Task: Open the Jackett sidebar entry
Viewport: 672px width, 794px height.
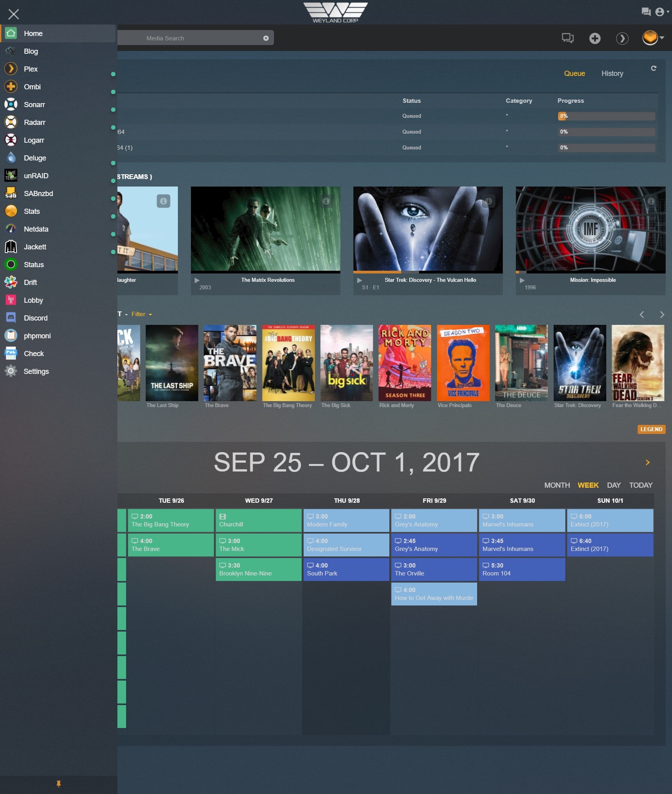Action: [x=58, y=247]
